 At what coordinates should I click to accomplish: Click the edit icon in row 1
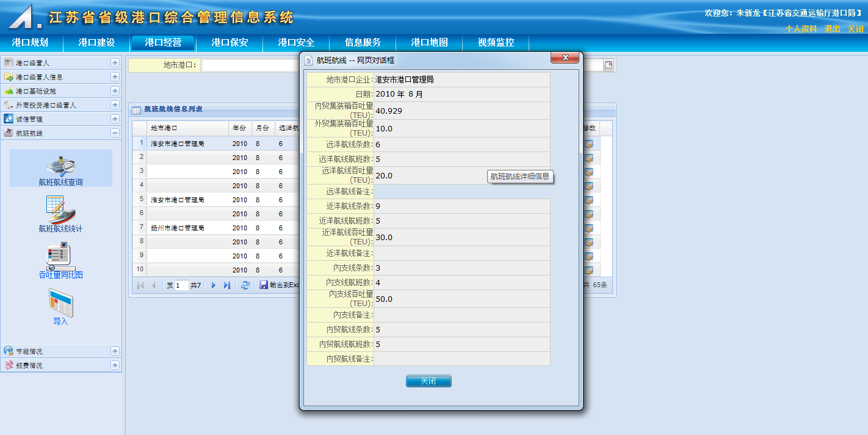tap(588, 144)
